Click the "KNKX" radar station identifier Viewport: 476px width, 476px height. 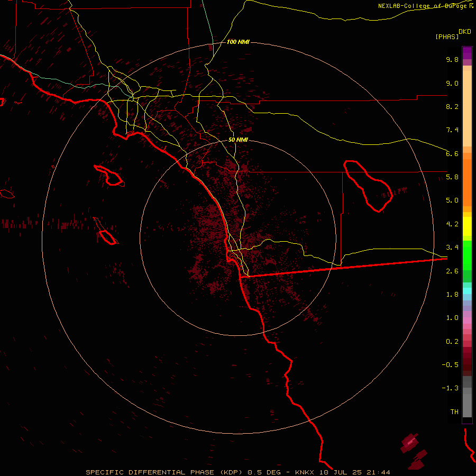click(305, 472)
